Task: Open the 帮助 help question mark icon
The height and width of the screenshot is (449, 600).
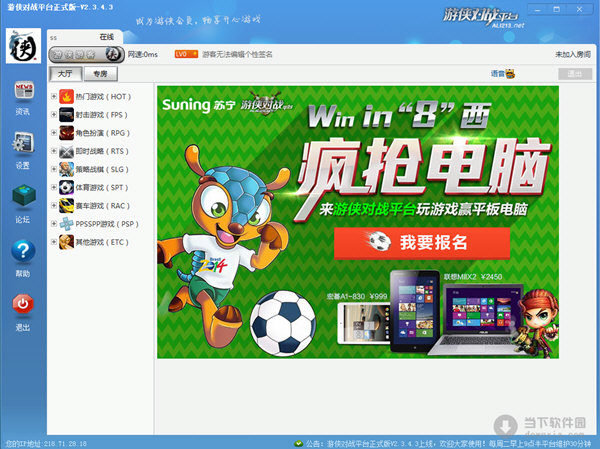Action: 23,250
